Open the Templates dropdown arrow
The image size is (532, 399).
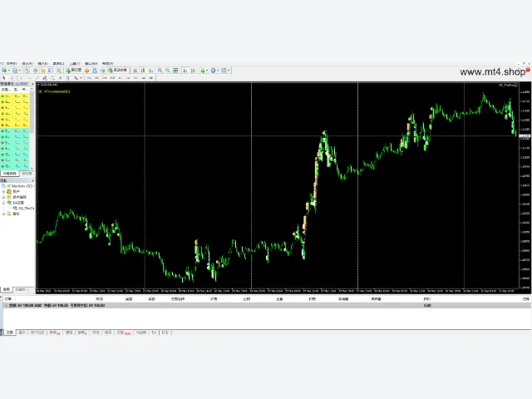coord(229,70)
